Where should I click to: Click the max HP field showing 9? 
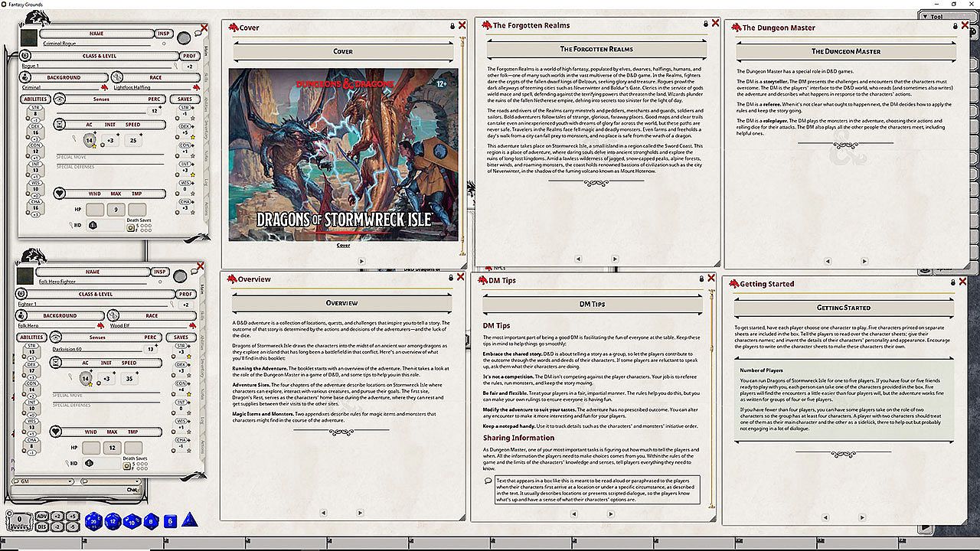(x=116, y=210)
